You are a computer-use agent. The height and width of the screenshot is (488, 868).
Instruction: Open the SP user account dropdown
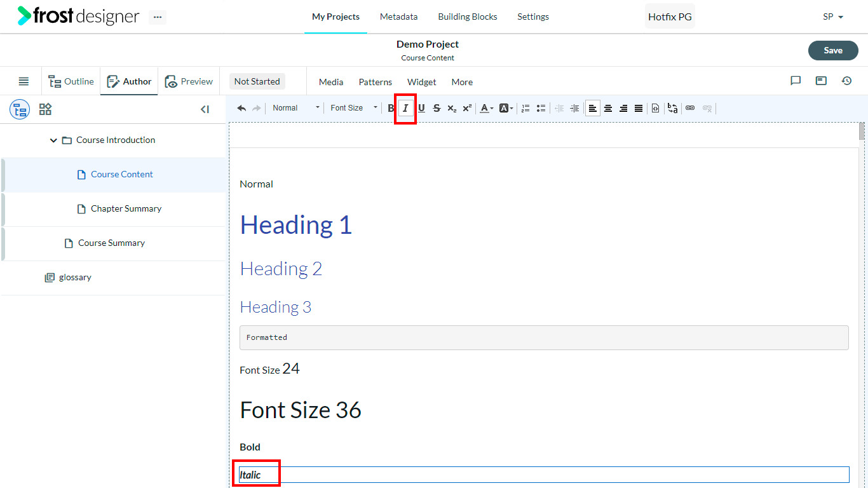pos(833,17)
